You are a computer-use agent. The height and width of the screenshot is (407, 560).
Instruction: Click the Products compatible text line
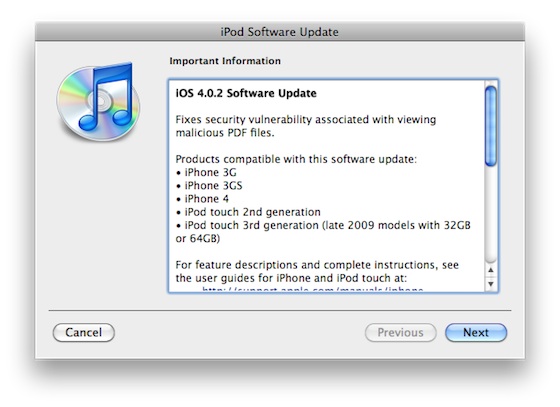[x=296, y=159]
